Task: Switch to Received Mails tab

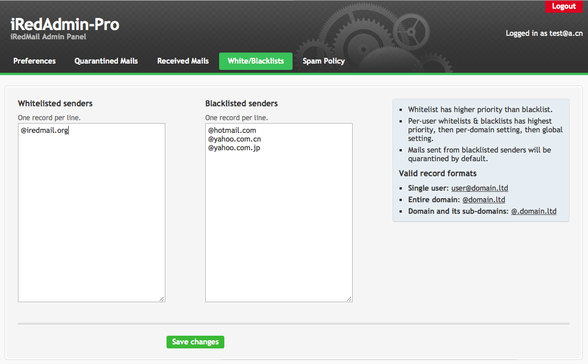Action: click(x=183, y=61)
